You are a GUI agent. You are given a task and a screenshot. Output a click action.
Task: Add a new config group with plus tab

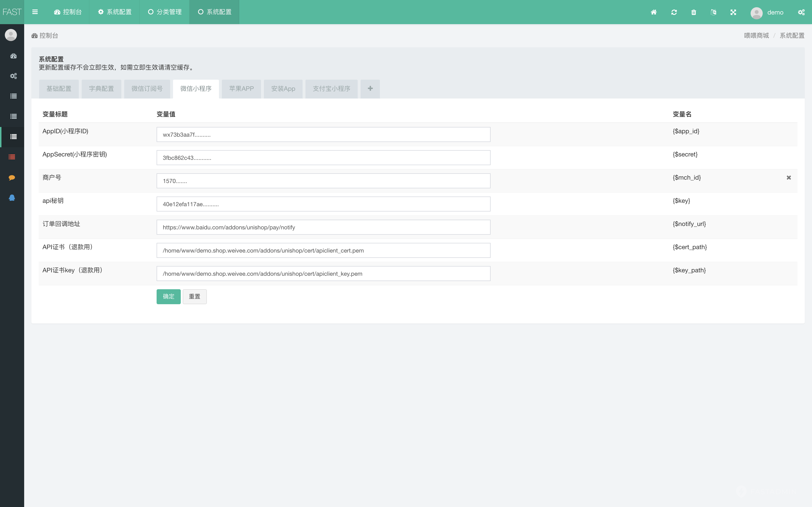click(x=370, y=89)
